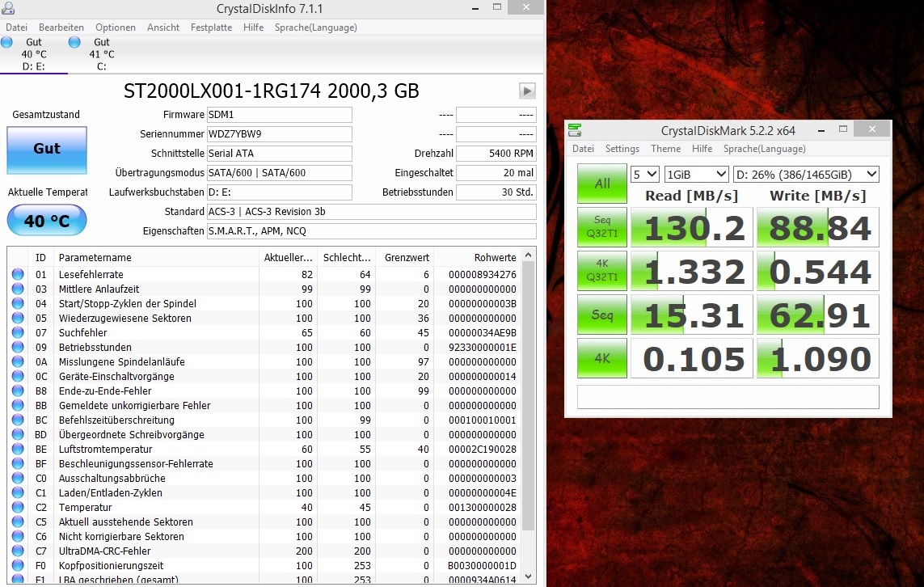The image size is (924, 587).
Task: Click the CrystalDiskMark title bar app icon
Action: point(575,130)
